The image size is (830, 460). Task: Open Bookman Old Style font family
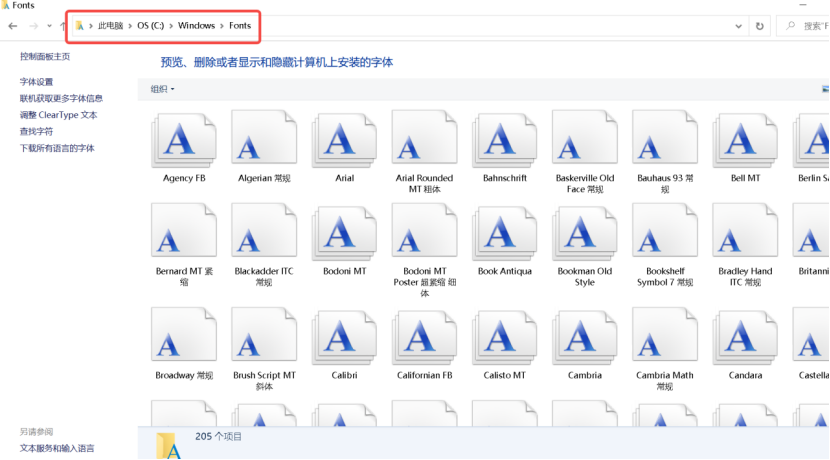584,233
